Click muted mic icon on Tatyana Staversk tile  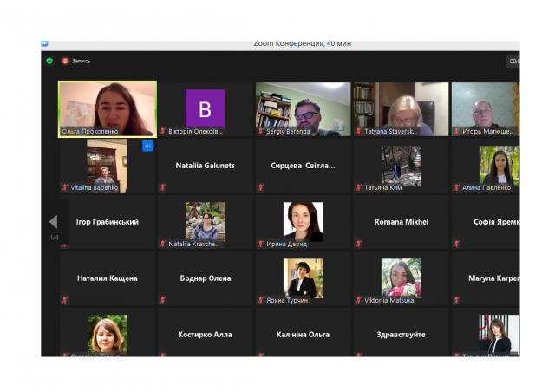point(358,131)
